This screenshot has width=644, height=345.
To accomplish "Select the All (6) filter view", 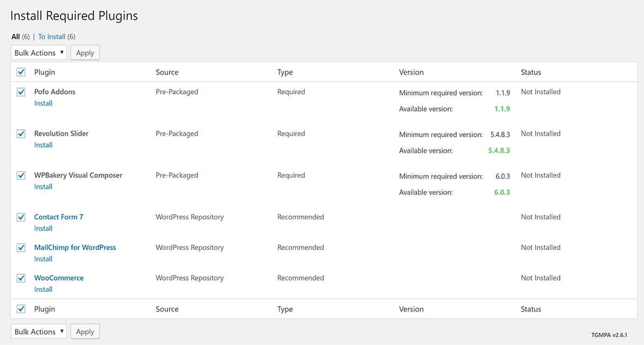I will coord(16,36).
